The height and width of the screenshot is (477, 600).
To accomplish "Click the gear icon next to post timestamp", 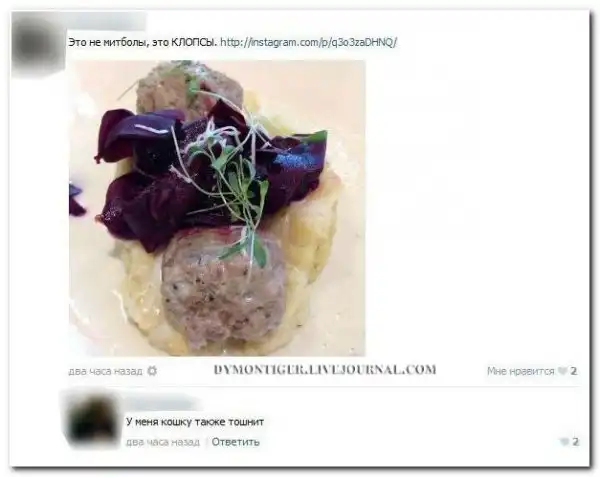I will coord(152,371).
